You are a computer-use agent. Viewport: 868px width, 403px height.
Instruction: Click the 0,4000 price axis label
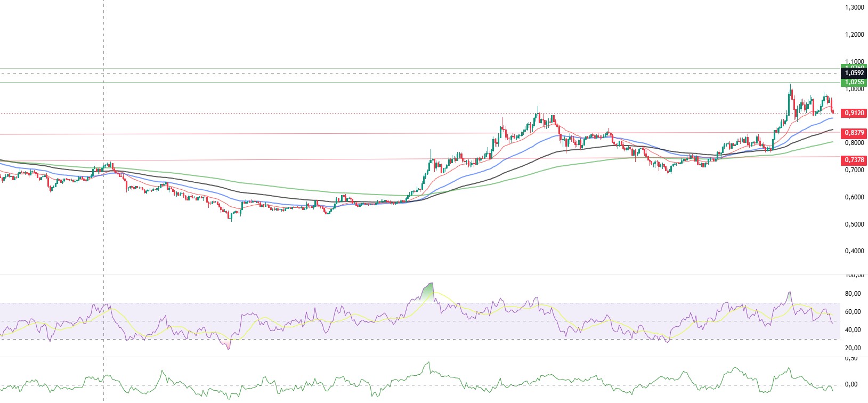tap(855, 251)
